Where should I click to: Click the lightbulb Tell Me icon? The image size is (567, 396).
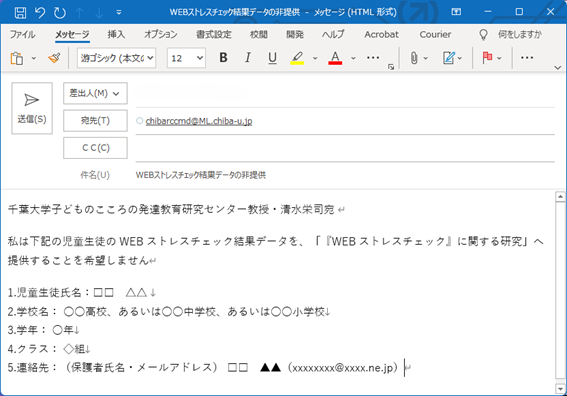point(483,35)
